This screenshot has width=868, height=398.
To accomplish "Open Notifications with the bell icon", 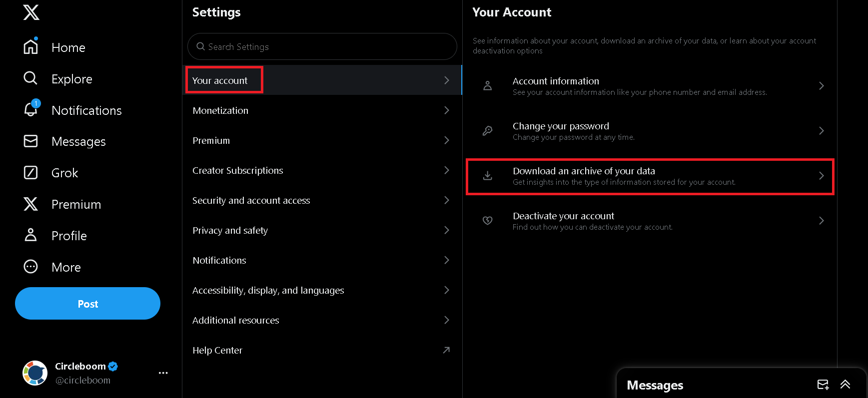I will pyautogui.click(x=30, y=110).
